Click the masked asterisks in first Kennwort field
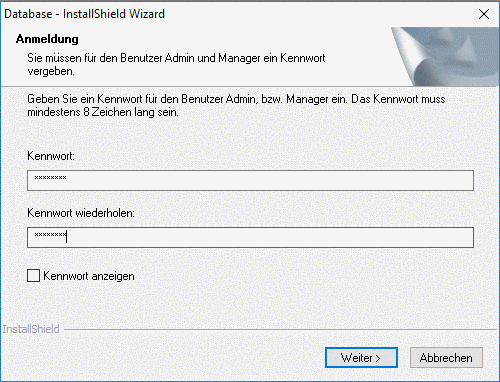 tap(50, 178)
